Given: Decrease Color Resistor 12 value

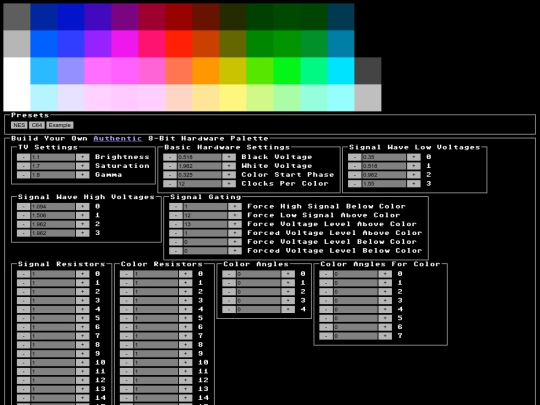Looking at the screenshot, I should (126, 380).
